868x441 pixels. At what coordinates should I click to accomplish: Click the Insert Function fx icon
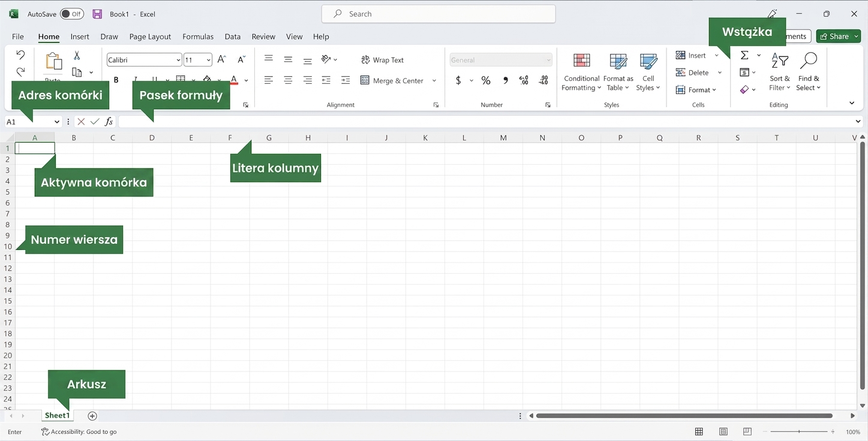pos(109,122)
